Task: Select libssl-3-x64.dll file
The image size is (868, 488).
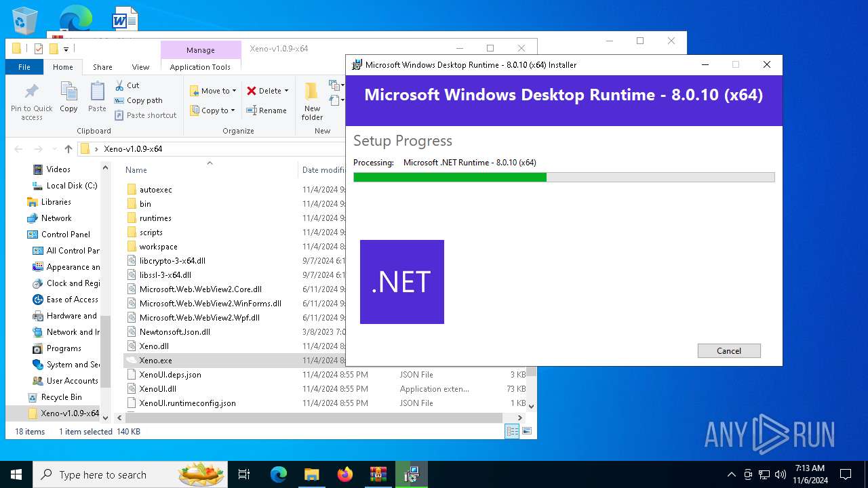Action: (159, 275)
